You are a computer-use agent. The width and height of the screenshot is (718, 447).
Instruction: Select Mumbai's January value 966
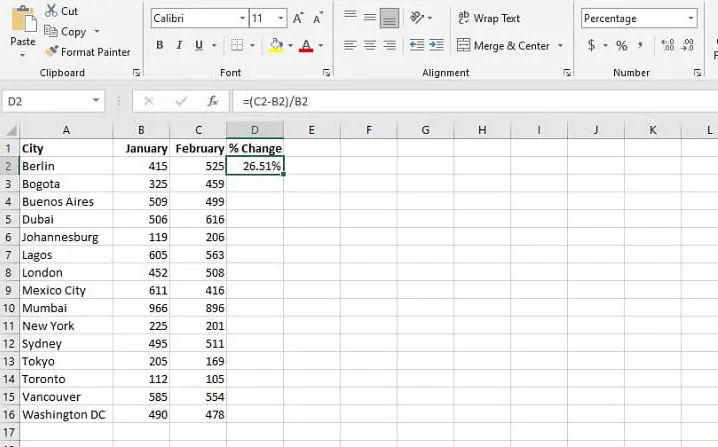click(x=141, y=308)
